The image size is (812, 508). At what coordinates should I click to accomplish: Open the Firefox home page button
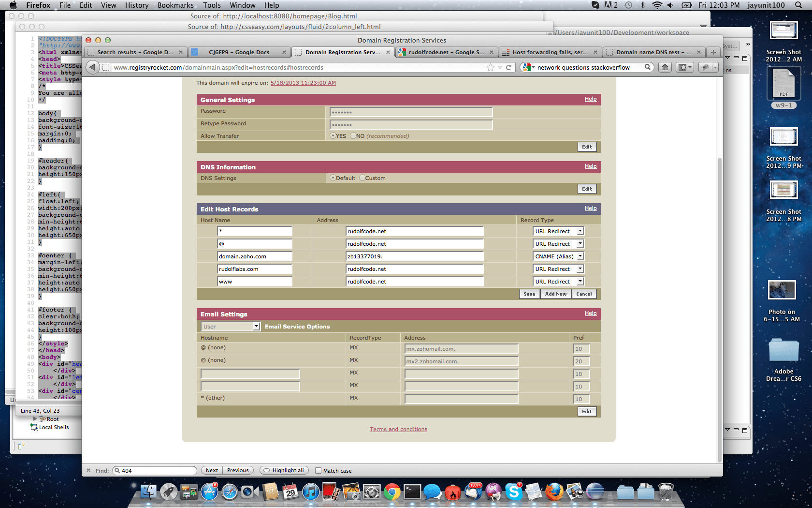tap(665, 67)
